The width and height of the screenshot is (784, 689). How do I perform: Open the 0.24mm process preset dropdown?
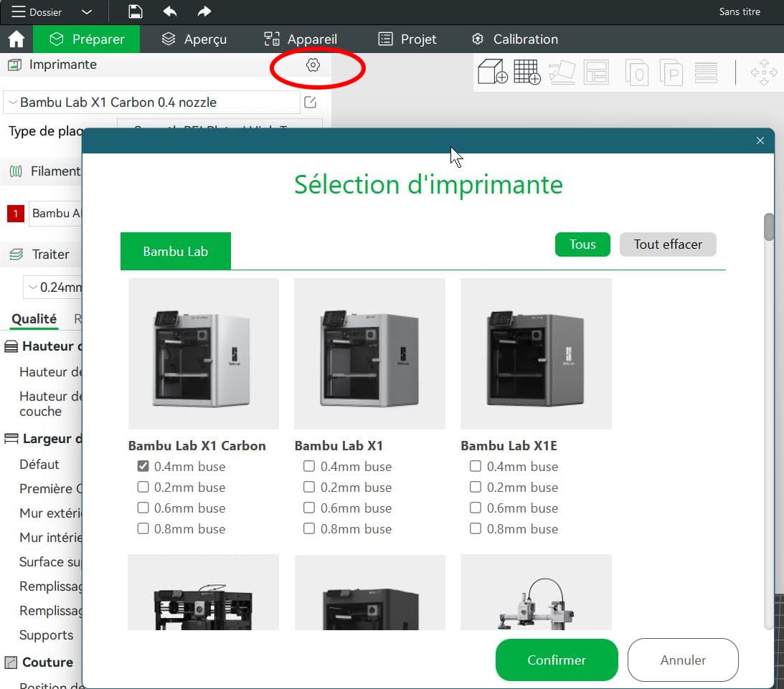[x=54, y=288]
